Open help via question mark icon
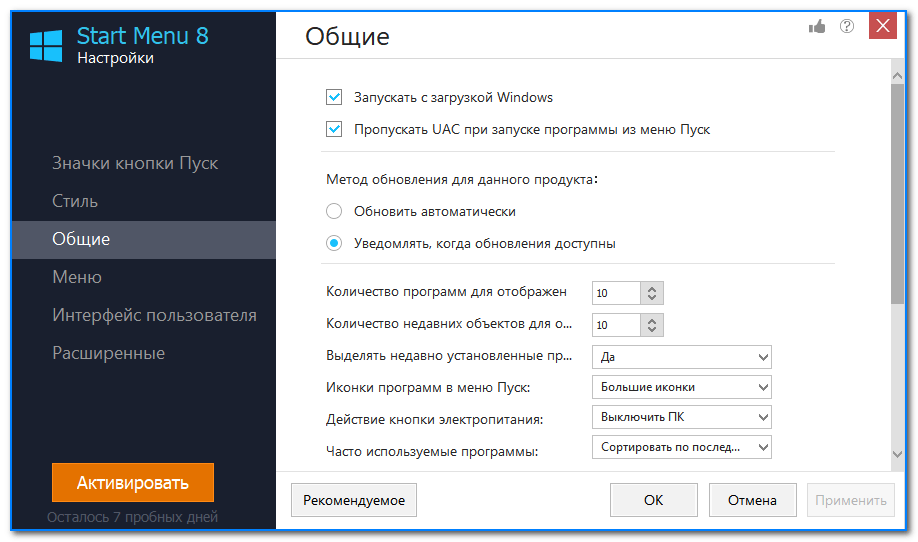Screen dimensions: 918x542 [x=847, y=26]
